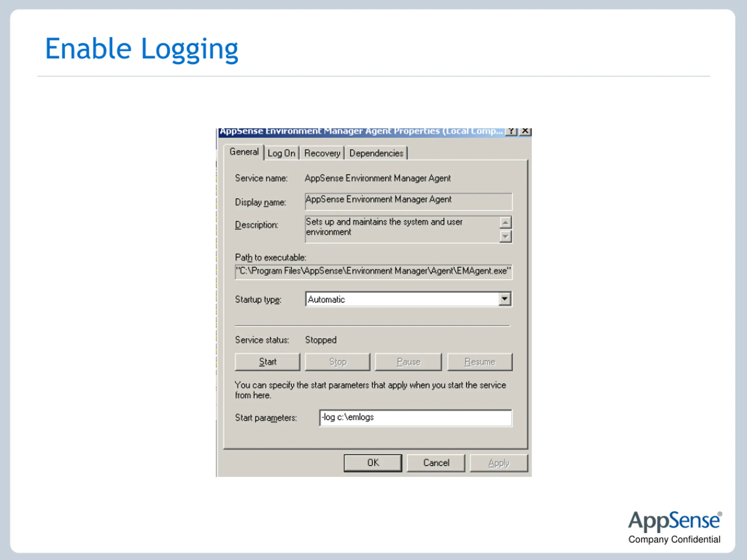Click the help question mark title button
747x560 pixels.
[511, 131]
